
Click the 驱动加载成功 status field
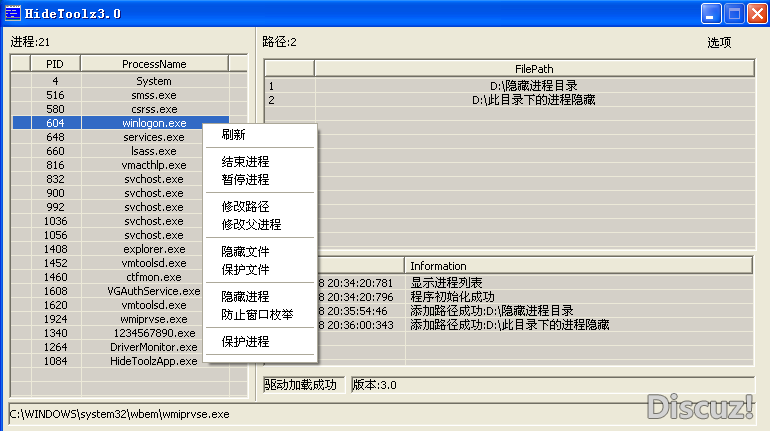(x=304, y=385)
